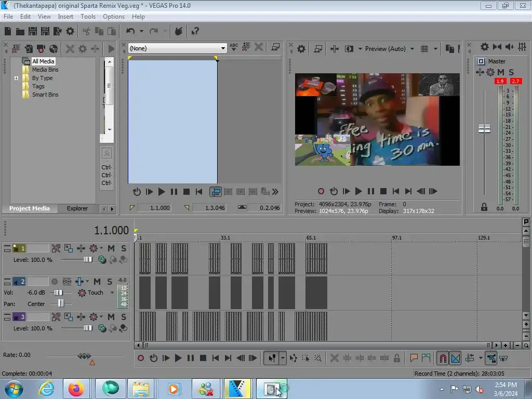Image resolution: width=532 pixels, height=399 pixels.
Task: Open the (None) trimmer media dropdown
Action: pyautogui.click(x=223, y=48)
